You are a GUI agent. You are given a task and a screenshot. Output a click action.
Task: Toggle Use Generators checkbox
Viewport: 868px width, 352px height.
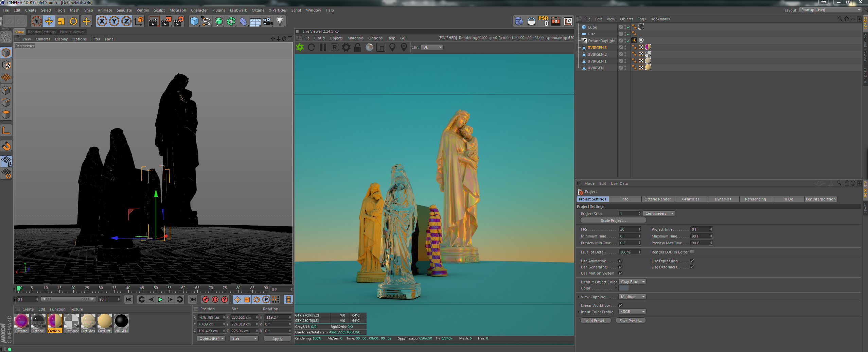tap(621, 267)
